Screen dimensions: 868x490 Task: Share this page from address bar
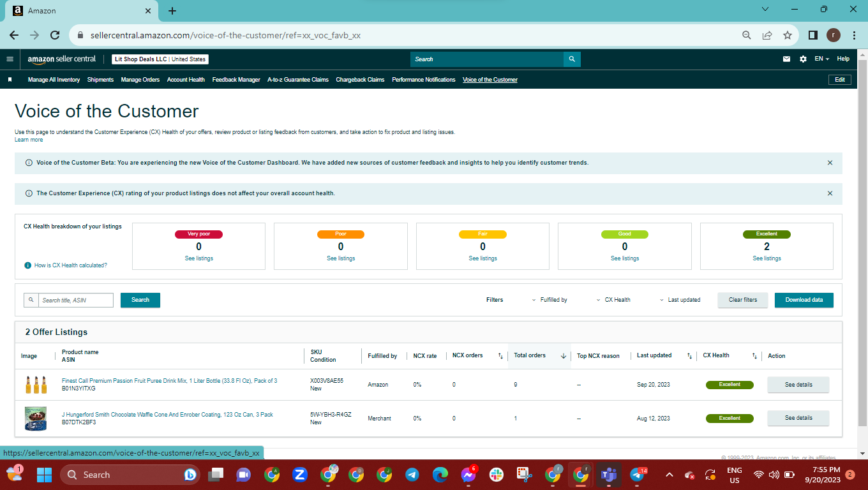point(767,35)
